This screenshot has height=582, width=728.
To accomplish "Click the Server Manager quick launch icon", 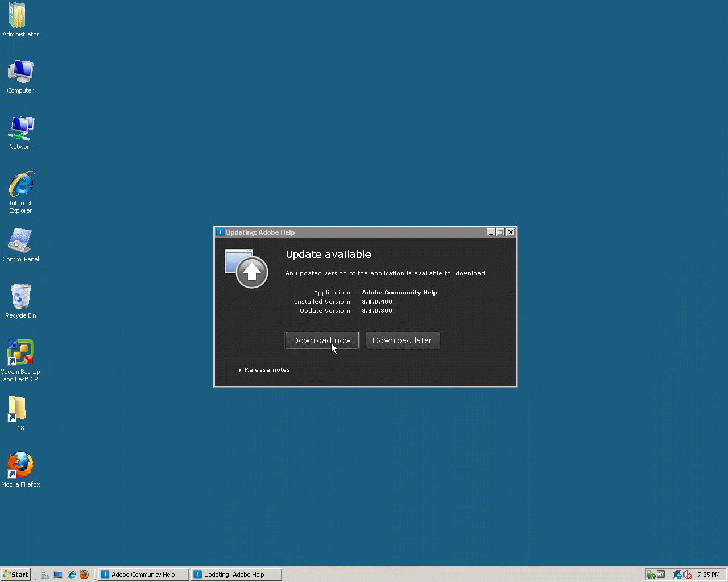I will coord(45,575).
